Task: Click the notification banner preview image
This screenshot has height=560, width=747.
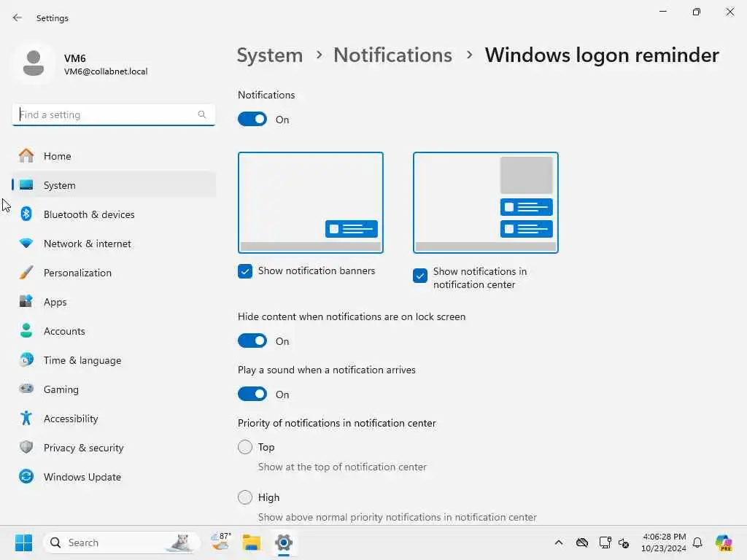Action: click(x=311, y=203)
